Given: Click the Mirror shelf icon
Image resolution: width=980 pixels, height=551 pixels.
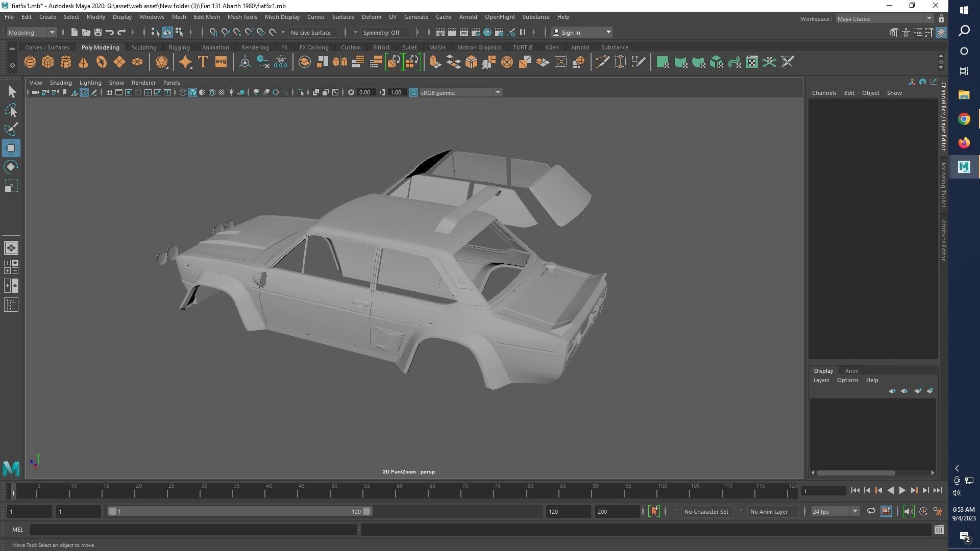Looking at the screenshot, I should tap(340, 62).
